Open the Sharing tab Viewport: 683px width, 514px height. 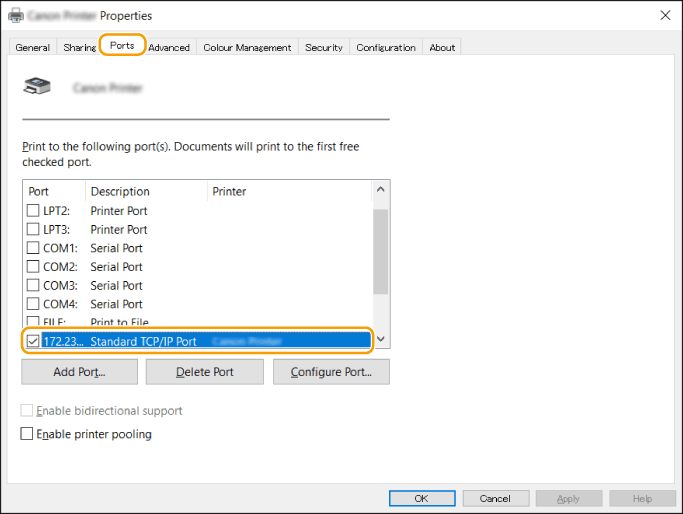79,47
